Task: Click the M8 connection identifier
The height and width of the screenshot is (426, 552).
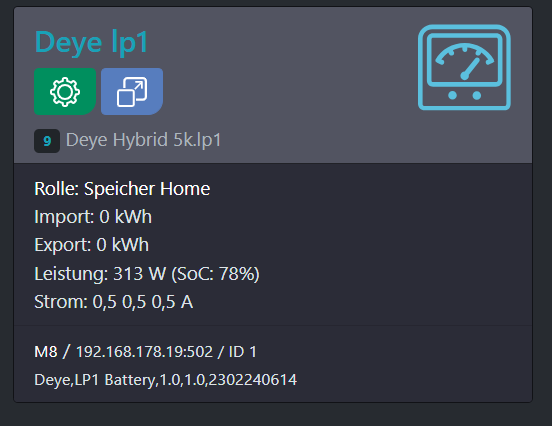Action: (x=46, y=352)
